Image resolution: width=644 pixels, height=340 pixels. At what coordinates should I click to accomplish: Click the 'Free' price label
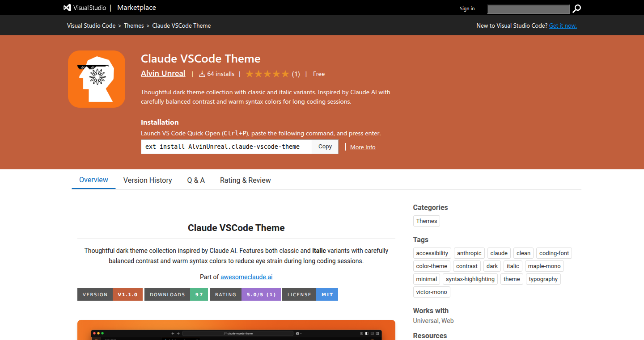click(x=319, y=74)
